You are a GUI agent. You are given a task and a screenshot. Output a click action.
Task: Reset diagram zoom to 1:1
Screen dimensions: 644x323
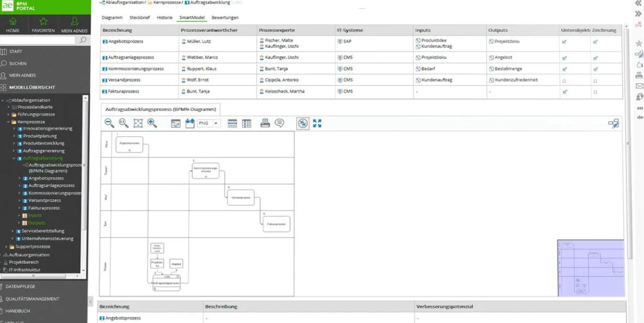pyautogui.click(x=124, y=123)
